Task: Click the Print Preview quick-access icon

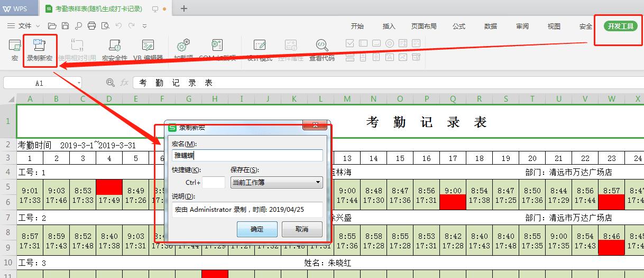Action: (105, 25)
